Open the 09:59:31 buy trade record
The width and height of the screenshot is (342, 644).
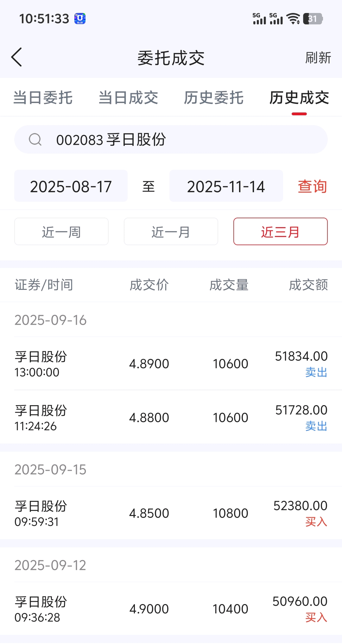click(171, 513)
